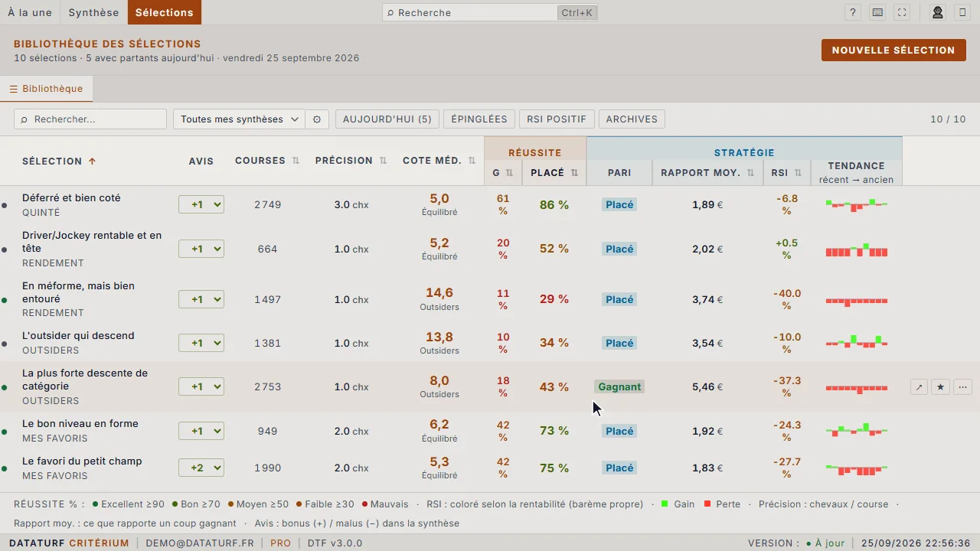Click the NOUVELLE SÉLECTION button

[x=893, y=51]
